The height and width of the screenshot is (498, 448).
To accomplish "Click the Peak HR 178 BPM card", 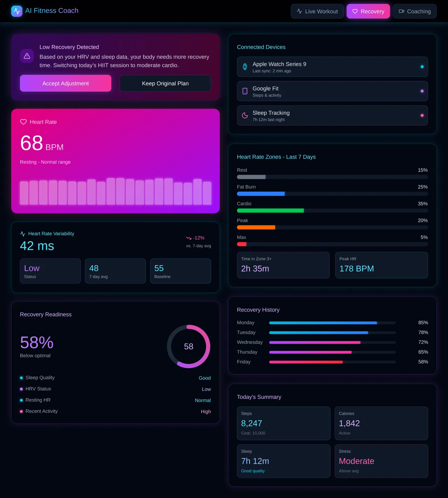I will click(x=381, y=265).
